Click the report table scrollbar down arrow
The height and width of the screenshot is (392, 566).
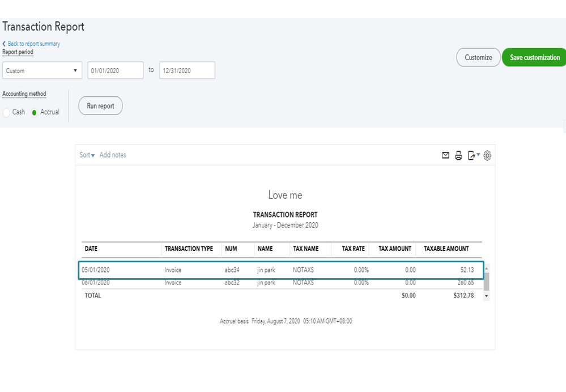point(486,296)
